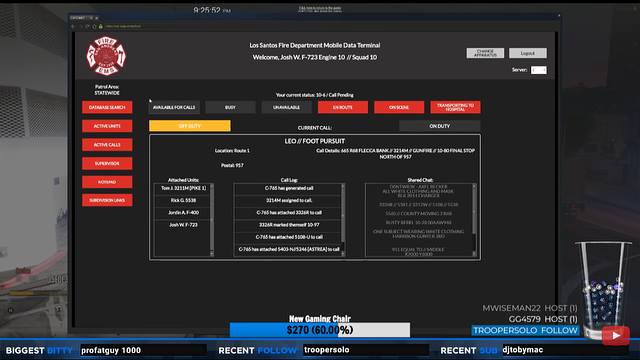Toggle the ON DUTY status
The width and height of the screenshot is (640, 360).
(440, 126)
